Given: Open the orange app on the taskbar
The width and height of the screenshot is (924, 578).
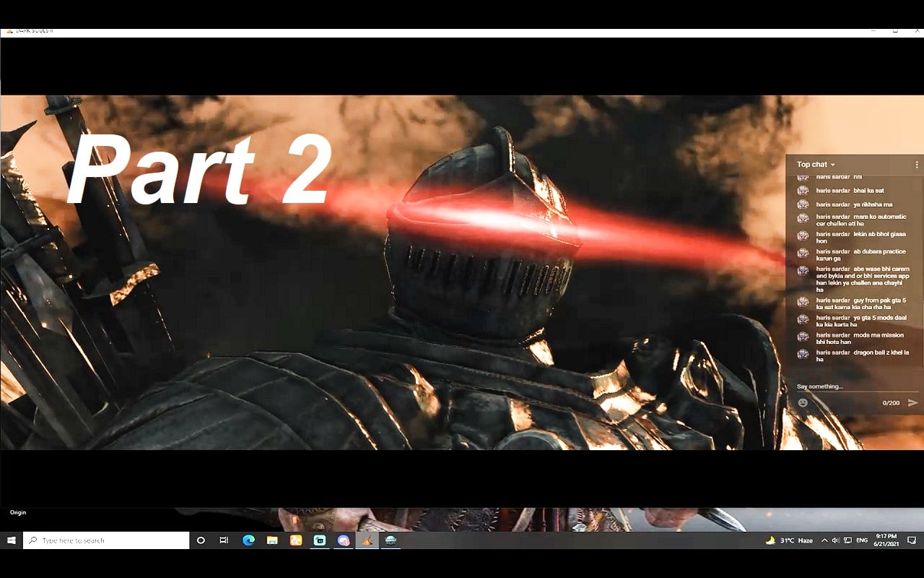Looking at the screenshot, I should [x=296, y=540].
